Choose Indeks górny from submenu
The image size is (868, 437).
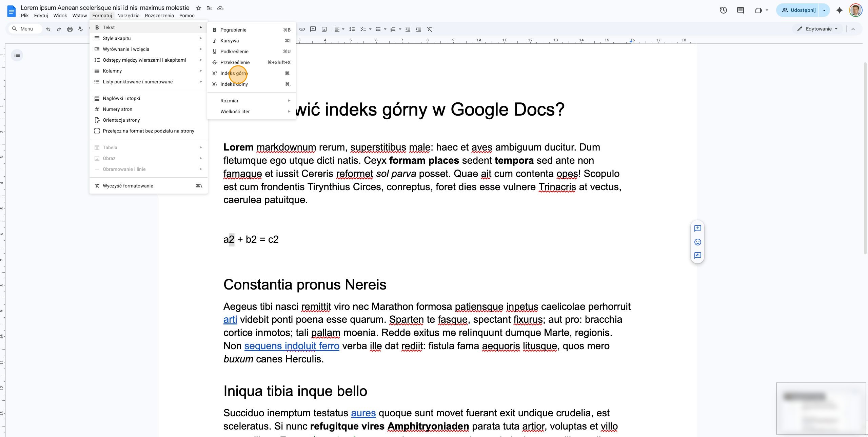251,73
